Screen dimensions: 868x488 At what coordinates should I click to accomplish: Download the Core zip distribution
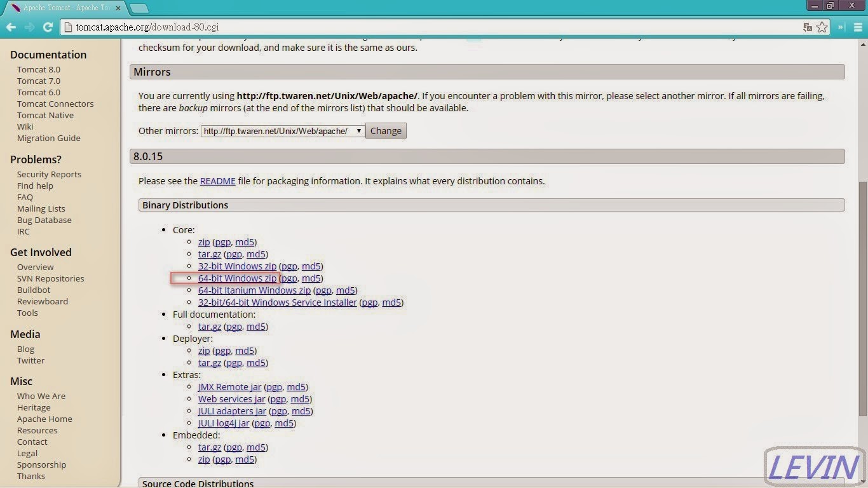pyautogui.click(x=204, y=242)
